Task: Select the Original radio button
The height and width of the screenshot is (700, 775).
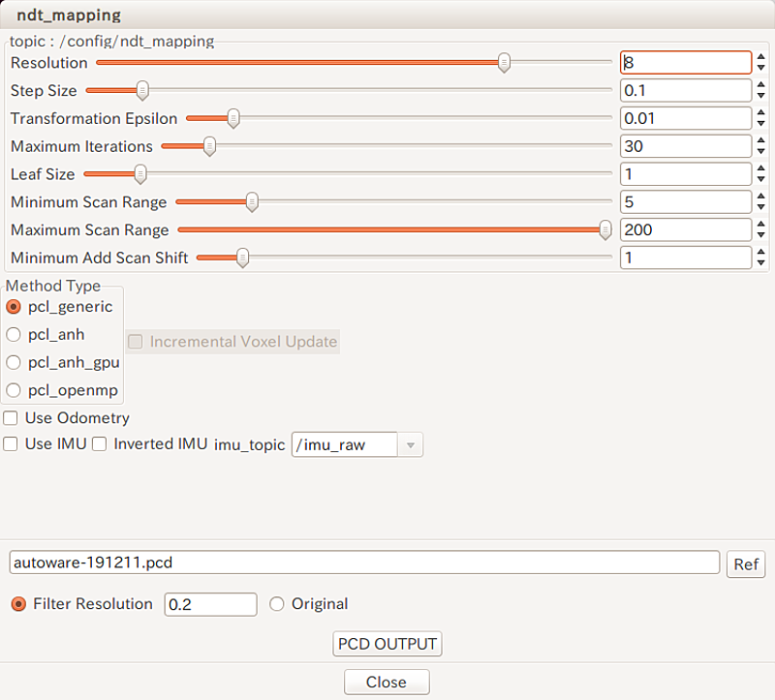Action: point(277,604)
